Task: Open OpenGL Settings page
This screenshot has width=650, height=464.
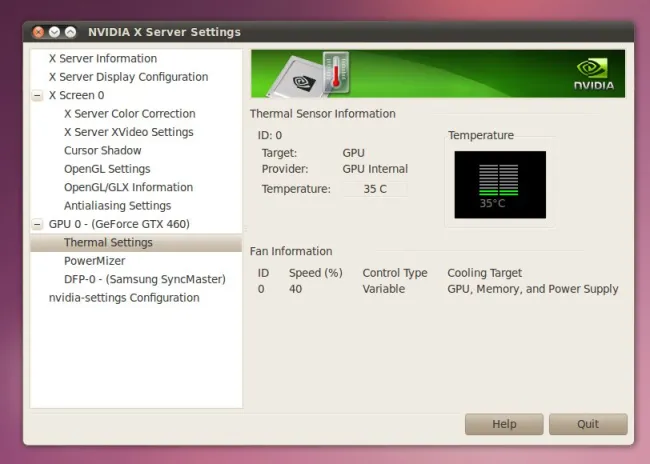Action: (x=107, y=169)
